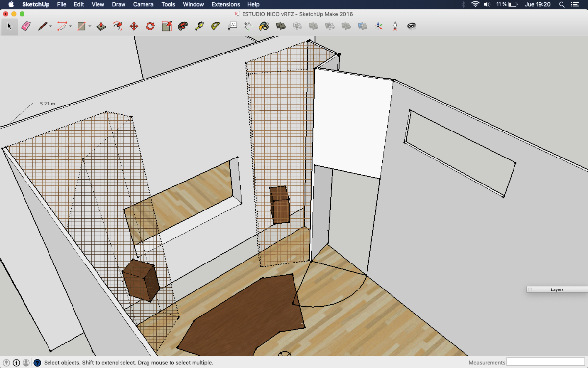This screenshot has width=588, height=368.
Task: Open the Camera menu
Action: click(143, 4)
